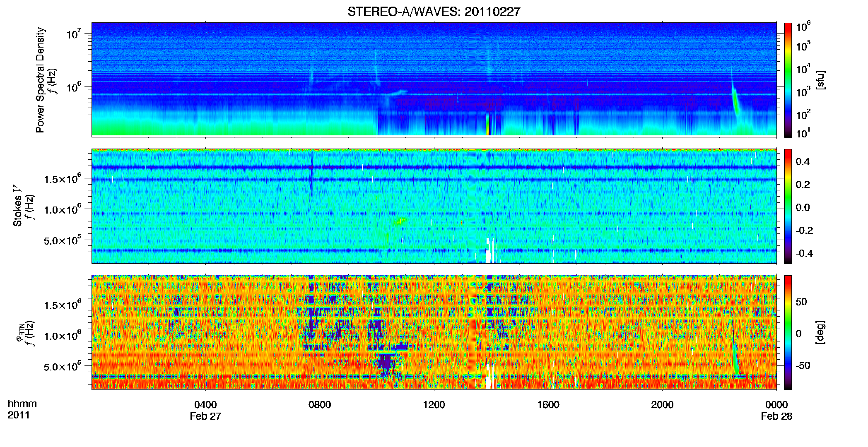Click the phi RTN spectrogram panel
This screenshot has width=868, height=447.
[x=434, y=332]
